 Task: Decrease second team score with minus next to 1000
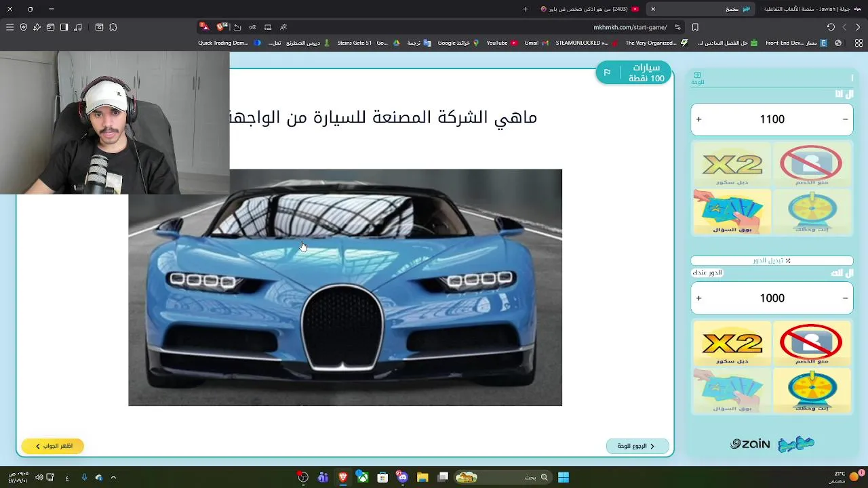(x=845, y=298)
